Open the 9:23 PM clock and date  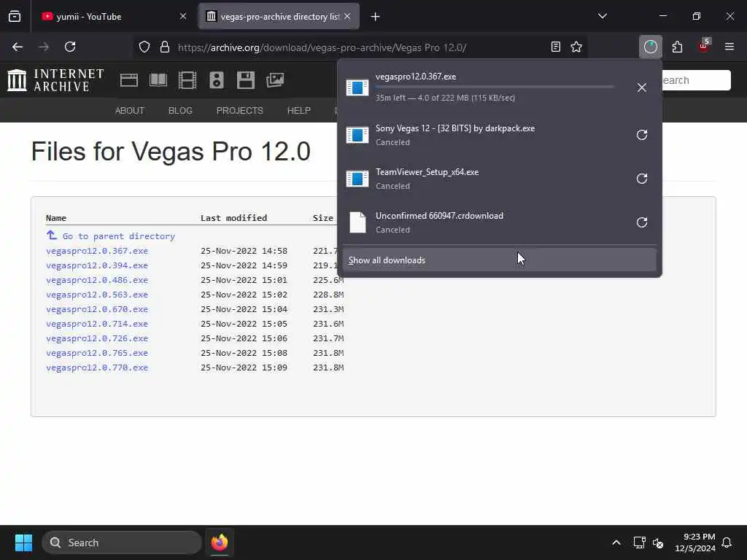(694, 542)
